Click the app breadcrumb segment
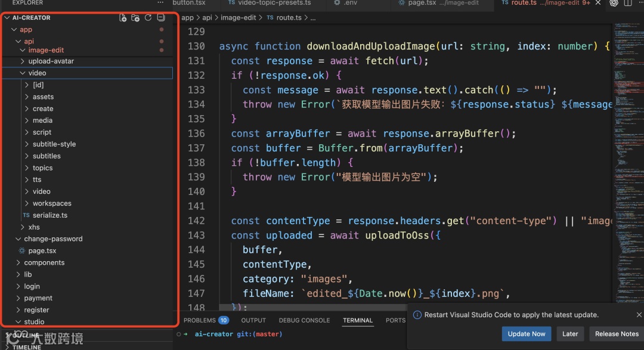644x350 pixels. 187,18
